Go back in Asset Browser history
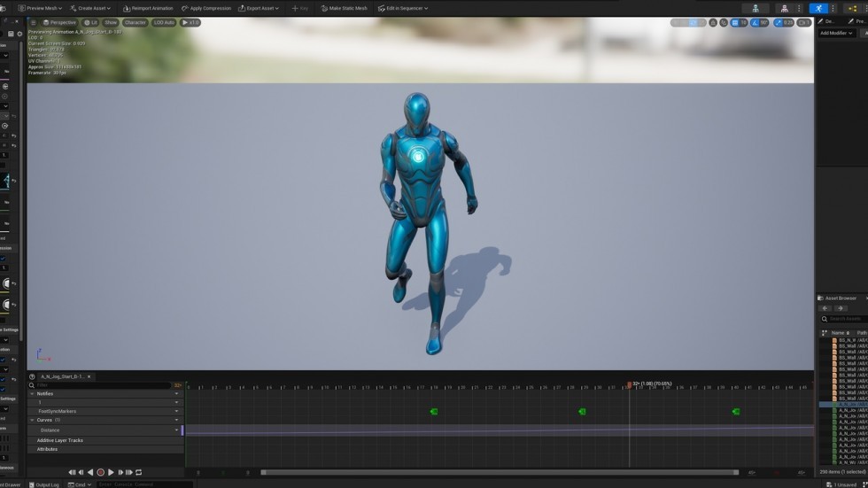This screenshot has width=868, height=488. click(825, 308)
